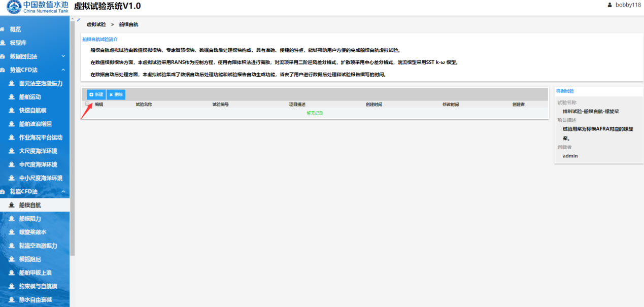This screenshot has width=644, height=307.
Task: Click the 新建 button
Action: 96,94
